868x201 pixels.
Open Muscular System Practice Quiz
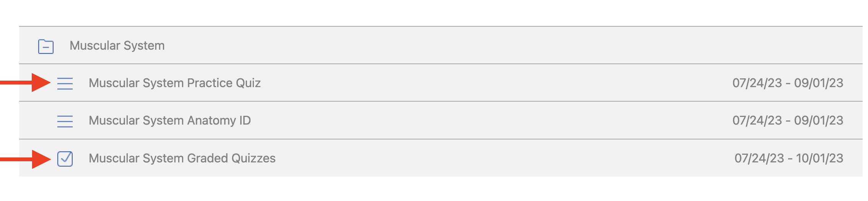pos(175,83)
